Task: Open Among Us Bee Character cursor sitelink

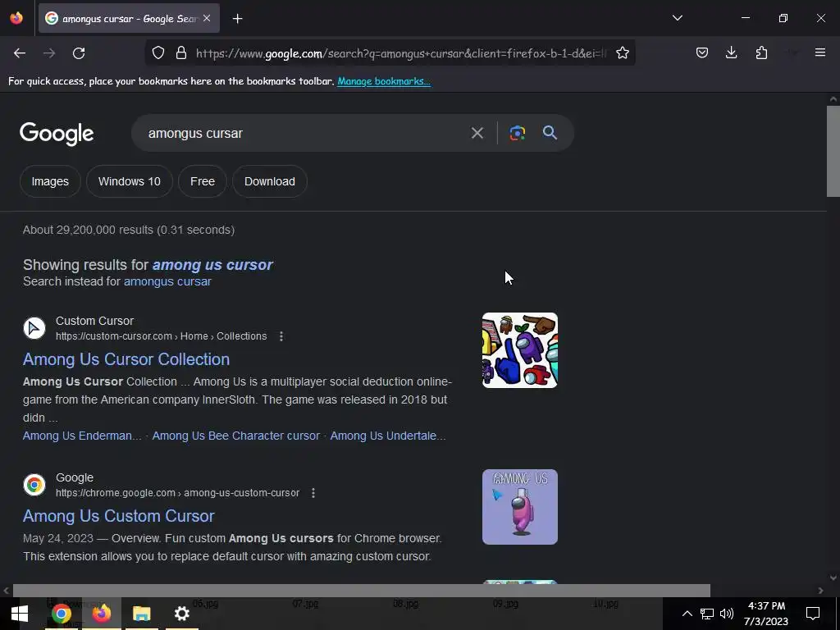Action: (235, 436)
